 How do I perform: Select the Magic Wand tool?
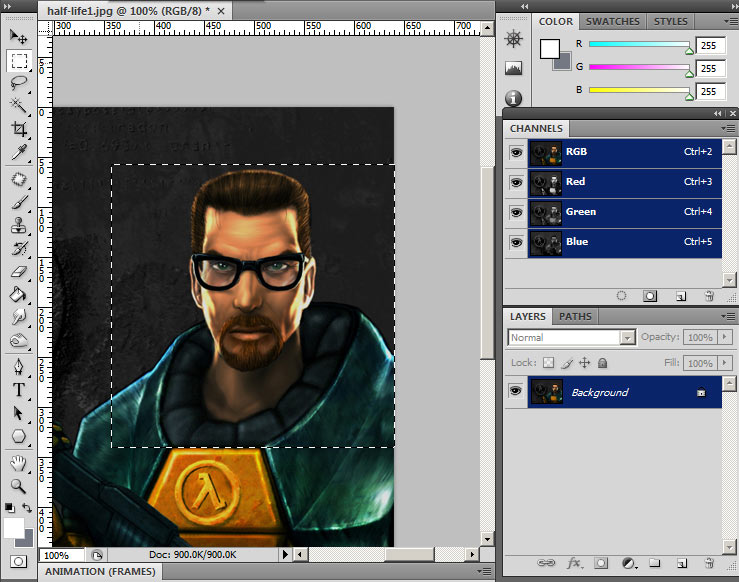(19, 106)
